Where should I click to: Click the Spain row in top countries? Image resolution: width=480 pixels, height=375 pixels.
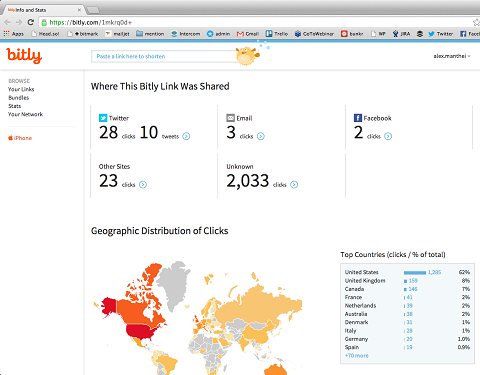pyautogui.click(x=407, y=347)
